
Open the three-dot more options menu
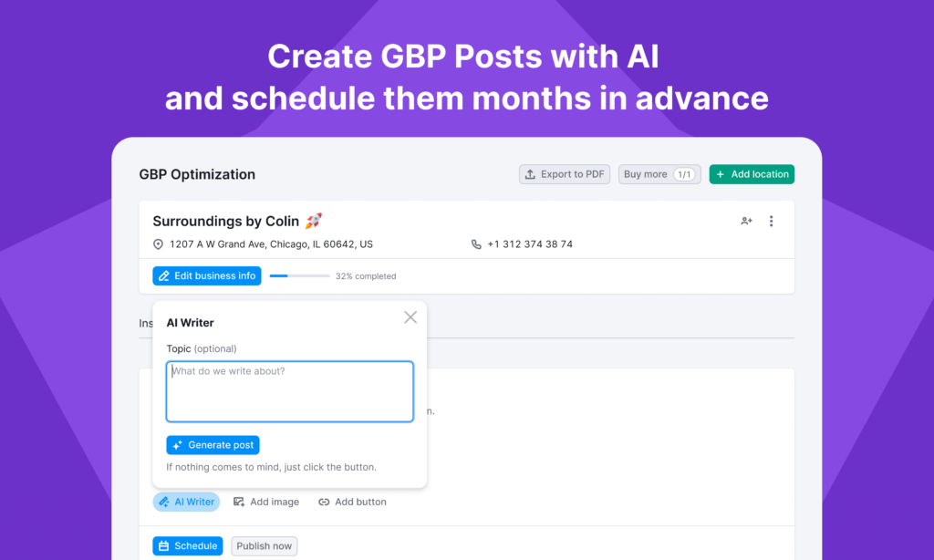coord(771,221)
